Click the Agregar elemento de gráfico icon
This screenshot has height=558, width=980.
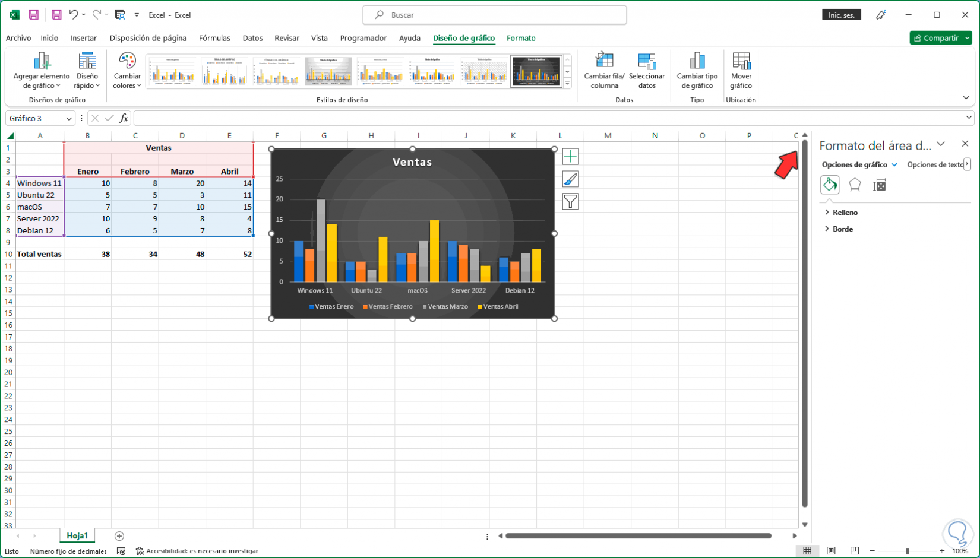click(42, 61)
